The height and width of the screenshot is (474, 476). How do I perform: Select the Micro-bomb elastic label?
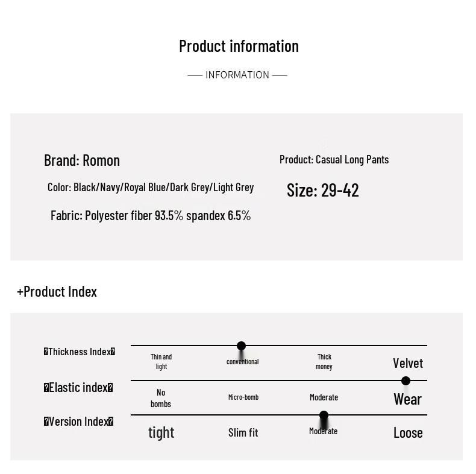(243, 397)
